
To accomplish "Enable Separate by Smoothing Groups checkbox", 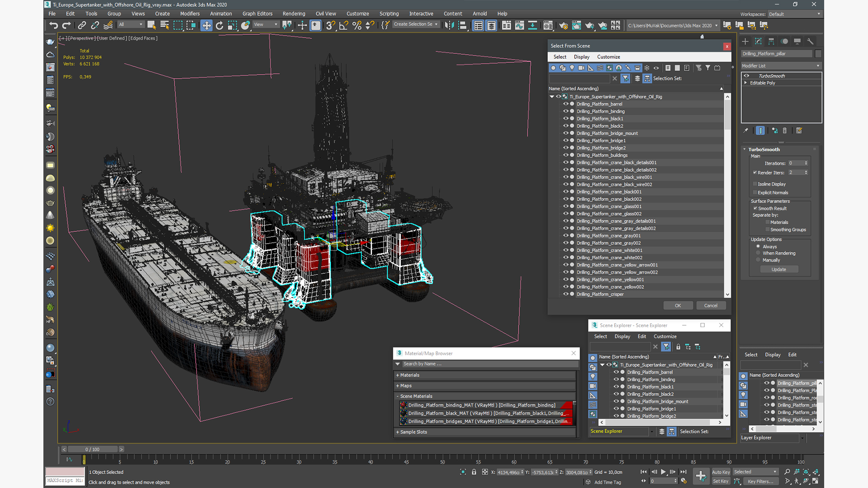I will pyautogui.click(x=768, y=230).
